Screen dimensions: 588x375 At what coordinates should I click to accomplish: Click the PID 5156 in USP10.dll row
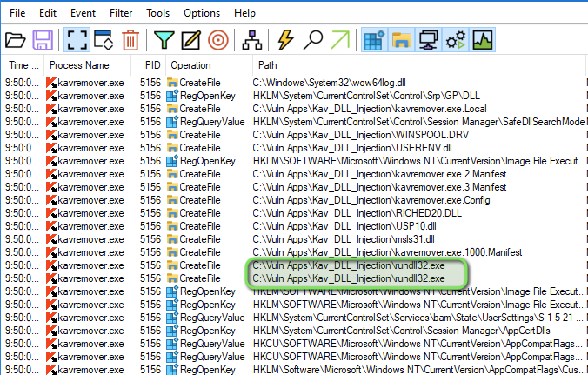coord(150,226)
